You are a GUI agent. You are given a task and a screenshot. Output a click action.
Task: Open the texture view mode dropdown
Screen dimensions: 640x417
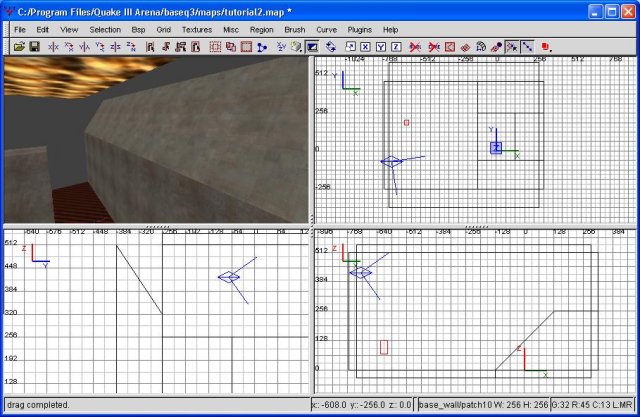pyautogui.click(x=297, y=47)
